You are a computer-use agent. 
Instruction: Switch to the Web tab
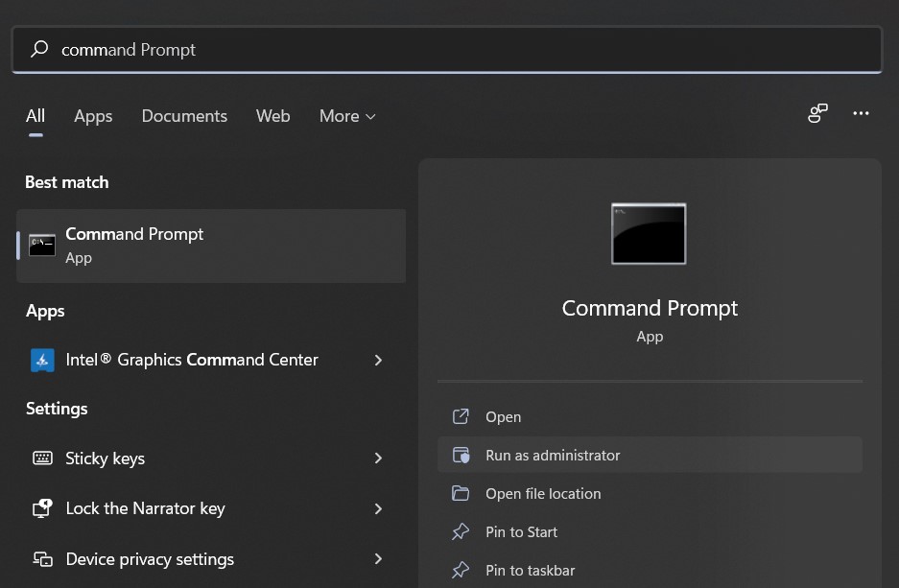click(x=272, y=116)
